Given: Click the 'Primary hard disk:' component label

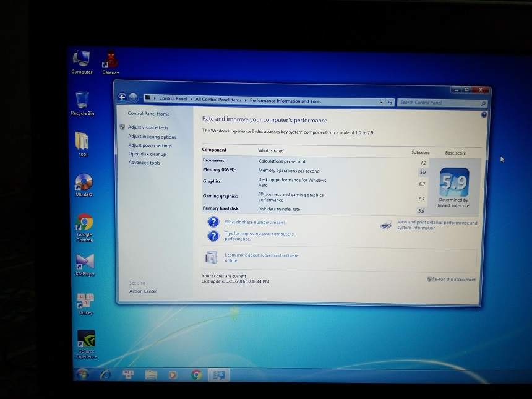Looking at the screenshot, I should tap(221, 208).
